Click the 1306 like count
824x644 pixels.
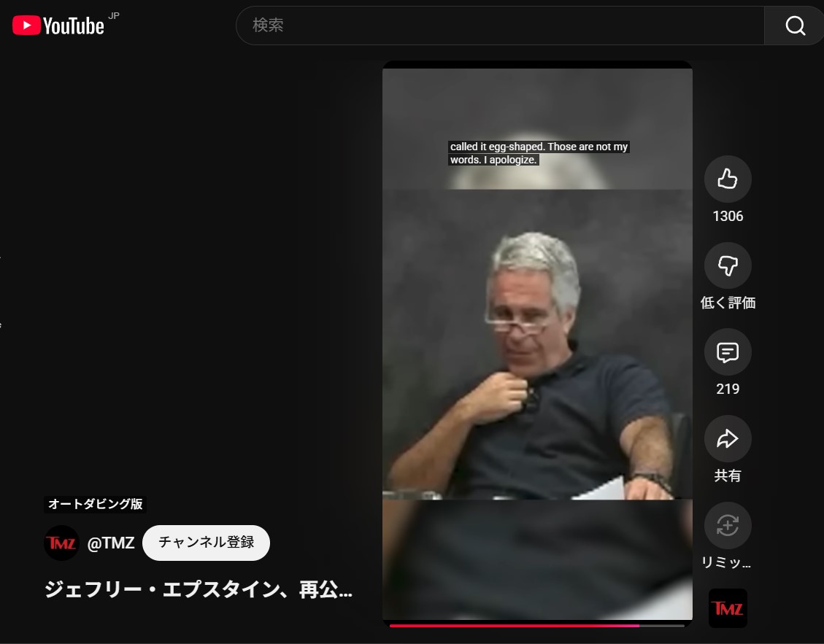click(727, 217)
